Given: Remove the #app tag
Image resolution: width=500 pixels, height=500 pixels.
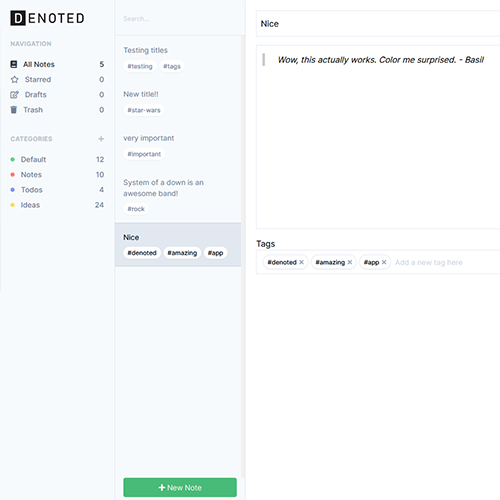Looking at the screenshot, I should [384, 262].
